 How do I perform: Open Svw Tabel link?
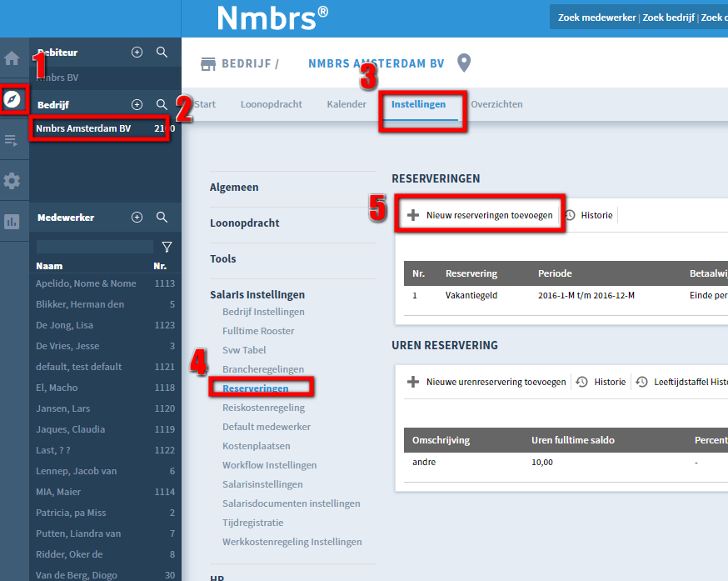tap(244, 350)
